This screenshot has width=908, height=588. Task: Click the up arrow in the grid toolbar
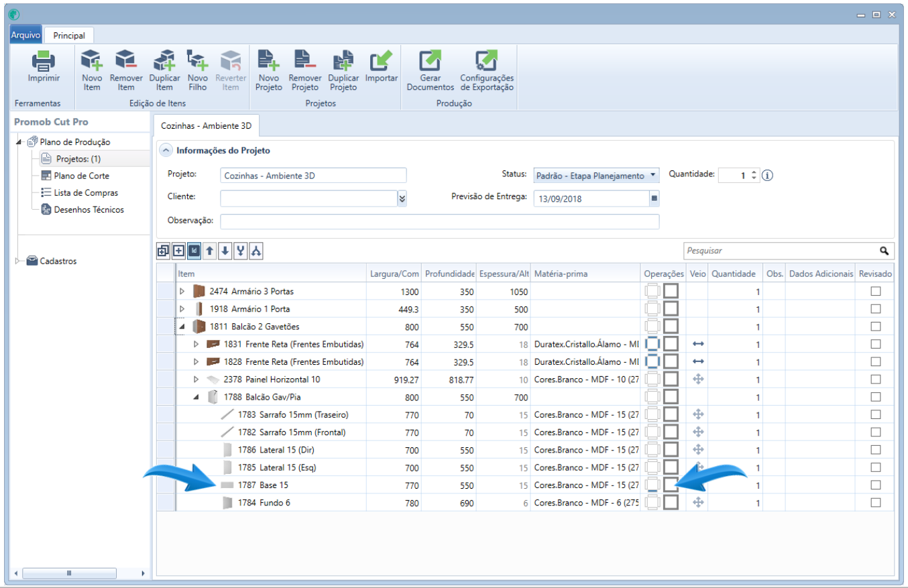[209, 251]
